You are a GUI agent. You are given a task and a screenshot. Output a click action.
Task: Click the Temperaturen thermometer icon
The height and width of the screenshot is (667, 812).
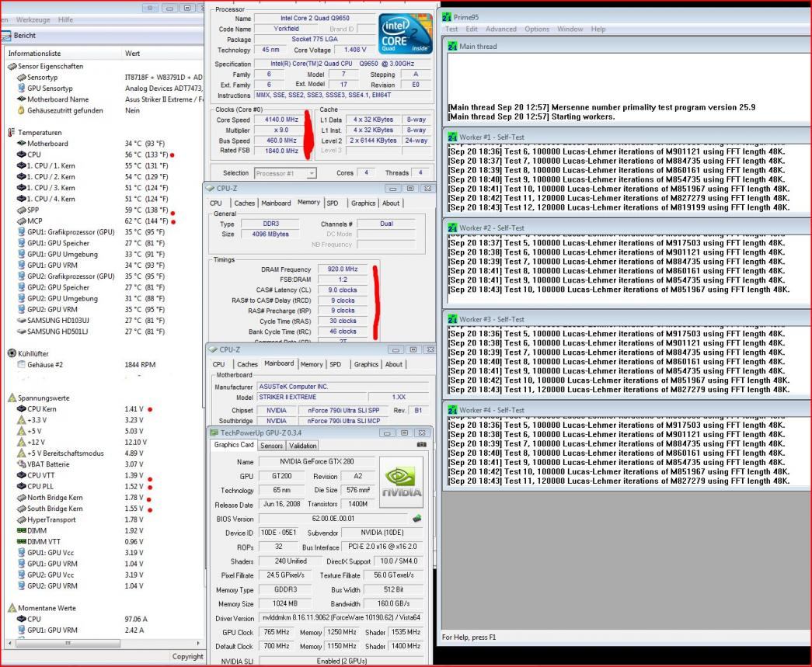pos(12,133)
